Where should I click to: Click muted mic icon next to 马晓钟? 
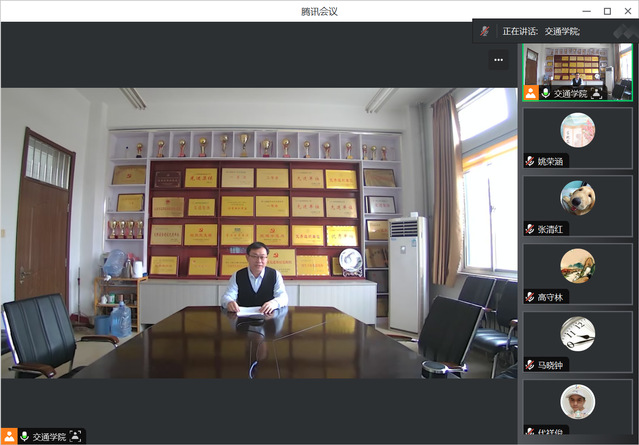pyautogui.click(x=530, y=364)
